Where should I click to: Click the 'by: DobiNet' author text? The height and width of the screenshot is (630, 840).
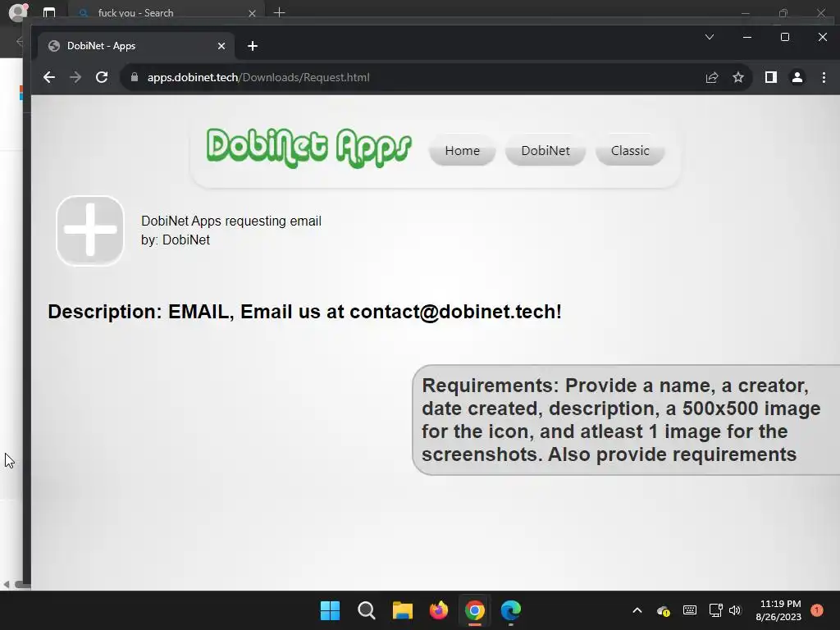[176, 240]
